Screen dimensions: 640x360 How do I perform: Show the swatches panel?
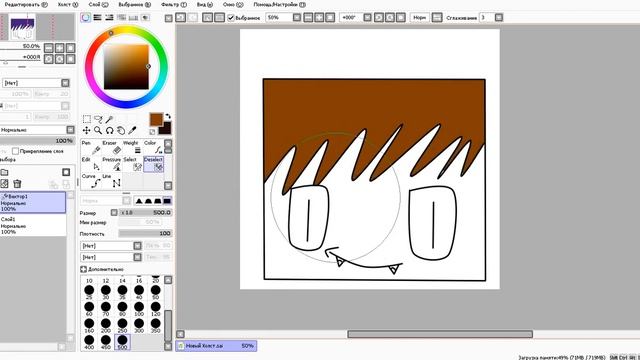click(x=133, y=18)
